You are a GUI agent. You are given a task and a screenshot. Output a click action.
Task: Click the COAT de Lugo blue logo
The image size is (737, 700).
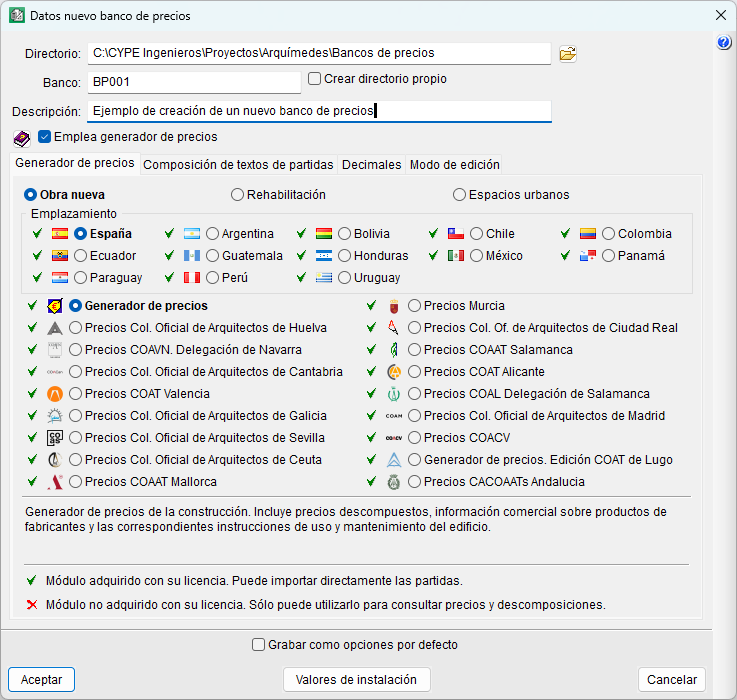(394, 460)
